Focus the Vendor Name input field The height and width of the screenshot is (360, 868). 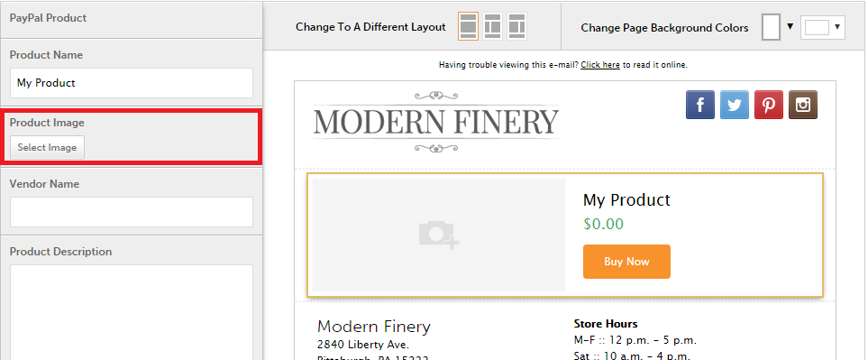tap(132, 212)
